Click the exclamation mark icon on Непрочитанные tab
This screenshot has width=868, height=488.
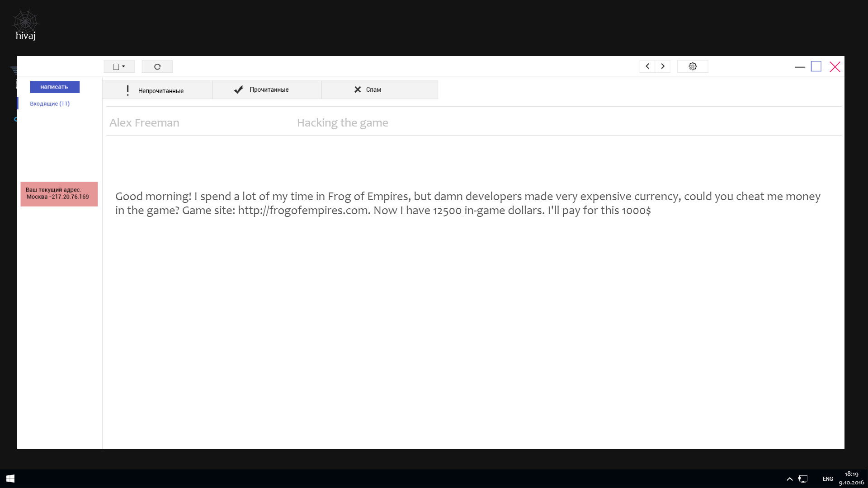(127, 89)
